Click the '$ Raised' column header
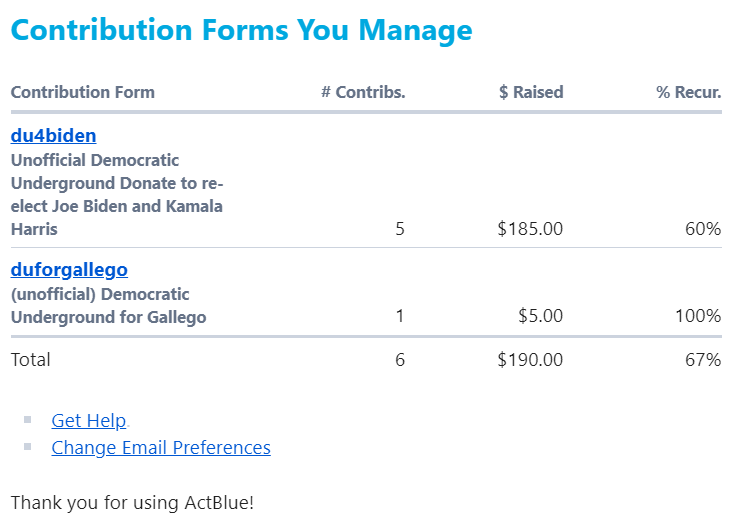This screenshot has width=729, height=527. [x=531, y=92]
